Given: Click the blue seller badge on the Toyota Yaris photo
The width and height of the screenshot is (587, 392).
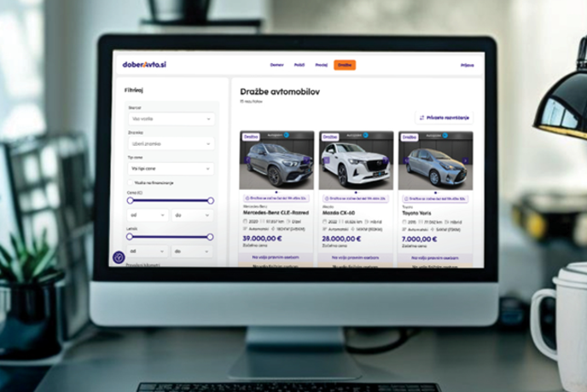Looking at the screenshot, I should [445, 135].
